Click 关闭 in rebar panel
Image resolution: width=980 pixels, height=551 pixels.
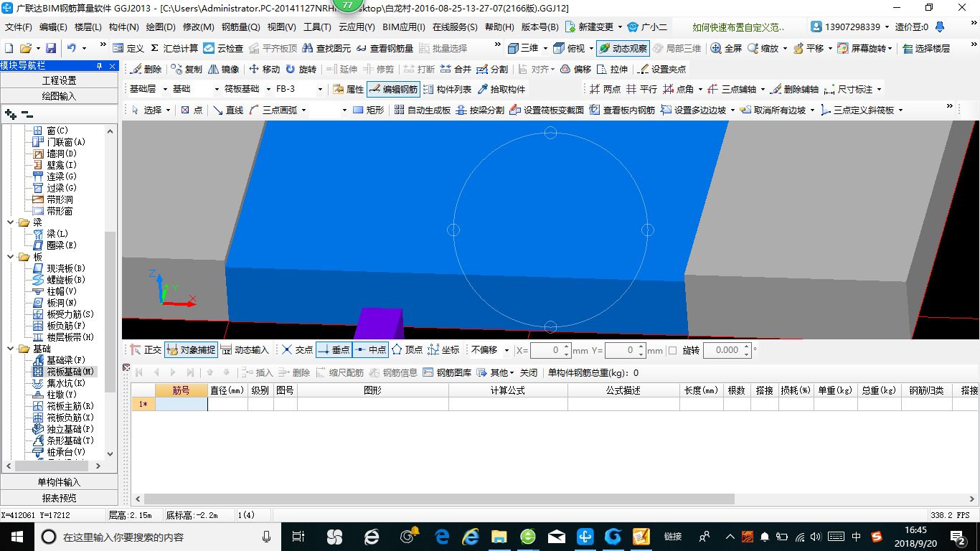coord(529,372)
